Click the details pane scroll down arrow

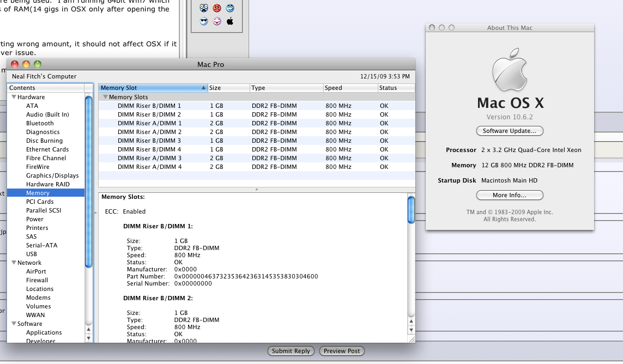[411, 330]
